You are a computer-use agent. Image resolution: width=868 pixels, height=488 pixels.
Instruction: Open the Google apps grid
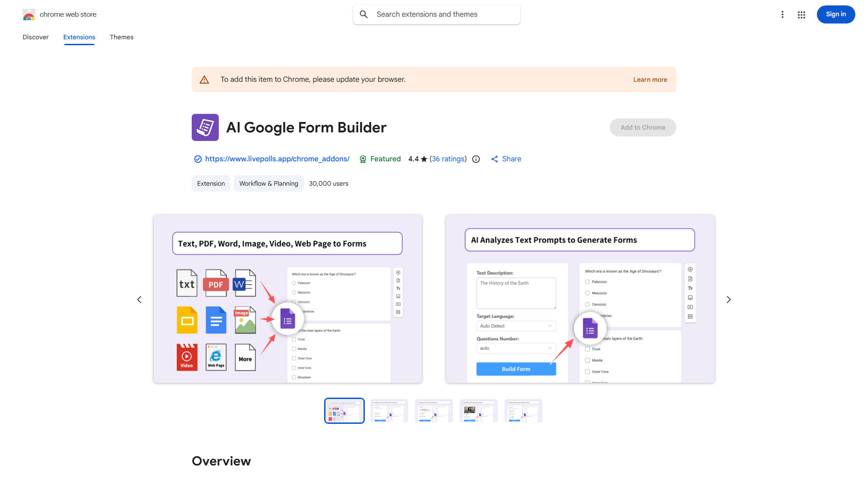click(802, 14)
